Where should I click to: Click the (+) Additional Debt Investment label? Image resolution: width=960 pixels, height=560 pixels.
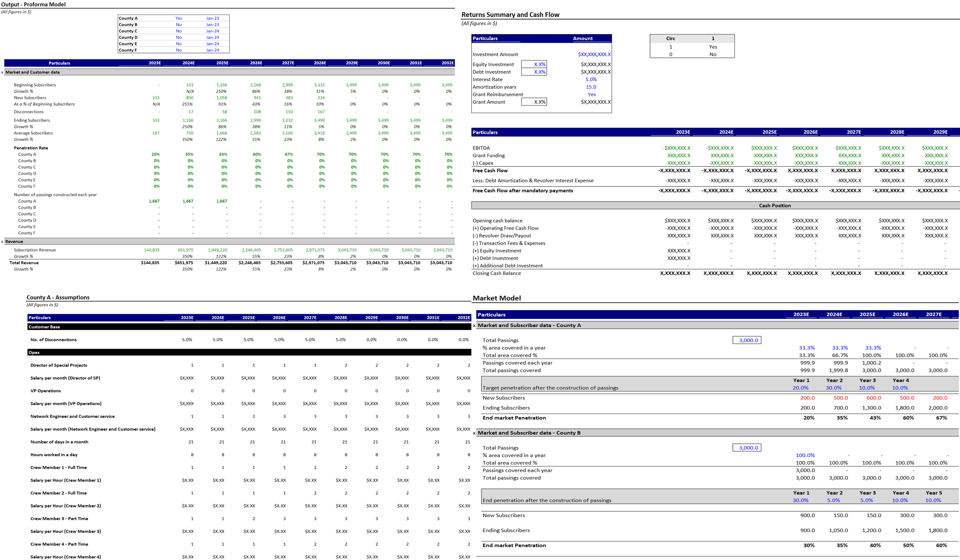click(507, 266)
